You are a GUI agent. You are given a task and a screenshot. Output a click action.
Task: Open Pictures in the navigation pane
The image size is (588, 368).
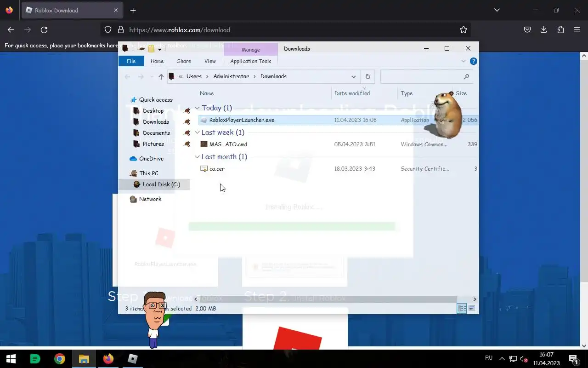[x=153, y=144]
